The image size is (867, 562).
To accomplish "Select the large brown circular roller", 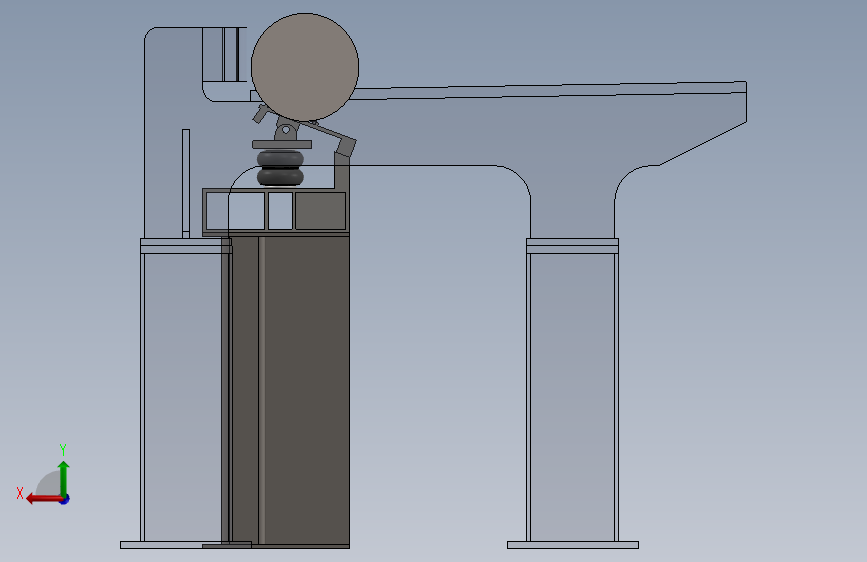I will point(305,67).
